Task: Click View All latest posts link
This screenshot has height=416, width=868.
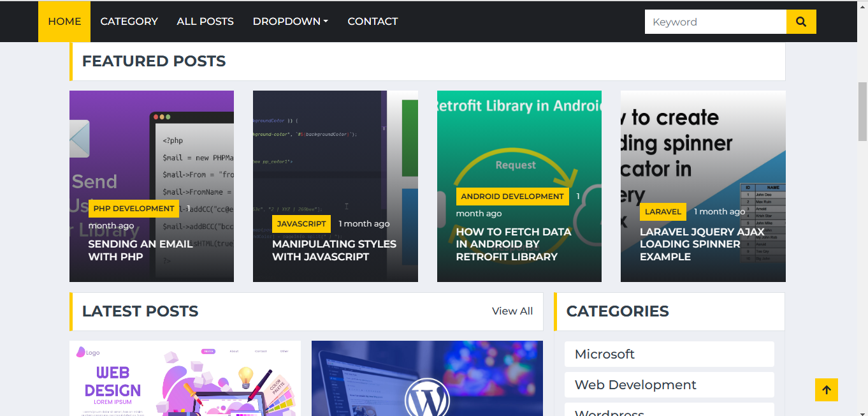Action: [x=512, y=311]
